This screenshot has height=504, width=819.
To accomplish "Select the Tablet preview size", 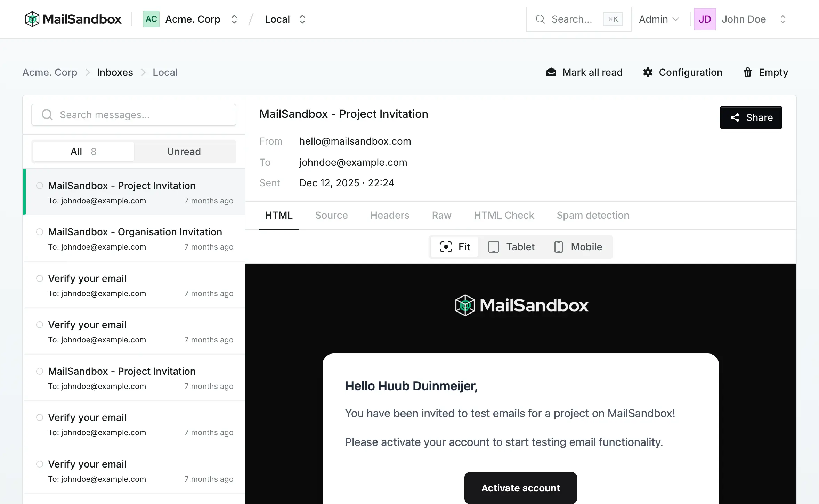I will 511,247.
